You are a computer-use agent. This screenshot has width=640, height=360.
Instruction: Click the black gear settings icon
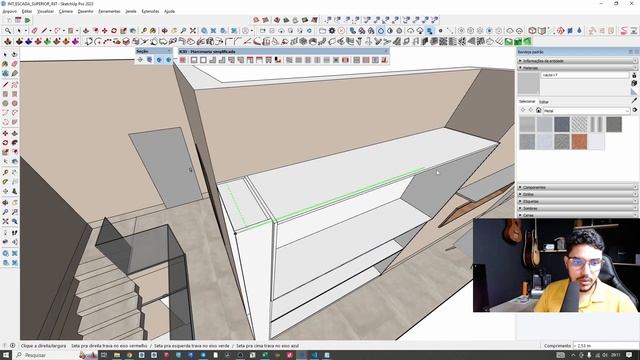(332, 31)
